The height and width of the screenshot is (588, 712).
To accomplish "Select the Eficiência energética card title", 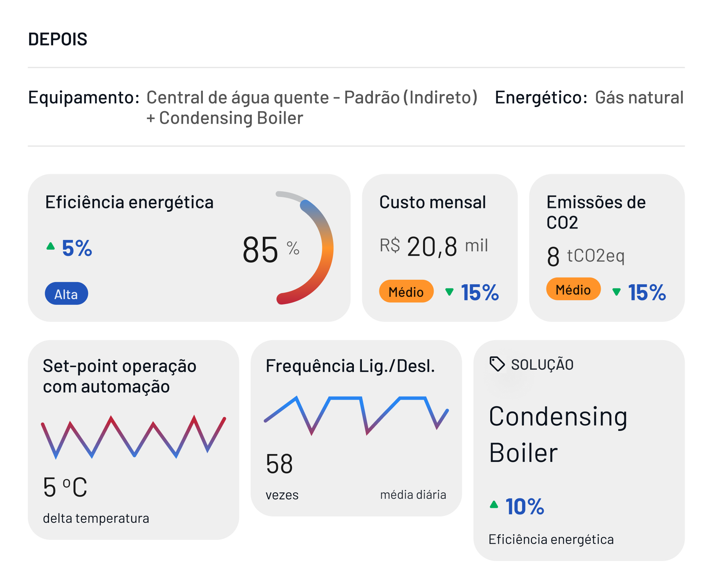I will tap(129, 202).
